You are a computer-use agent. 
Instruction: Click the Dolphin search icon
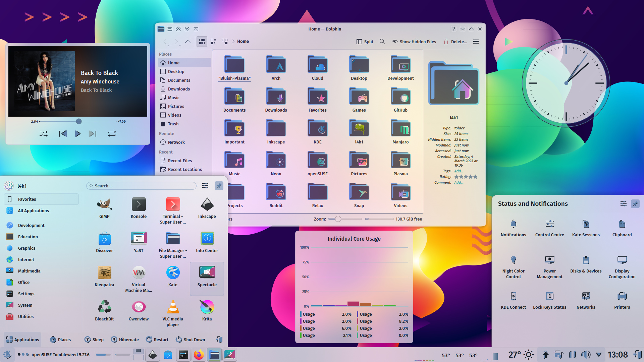click(x=382, y=42)
